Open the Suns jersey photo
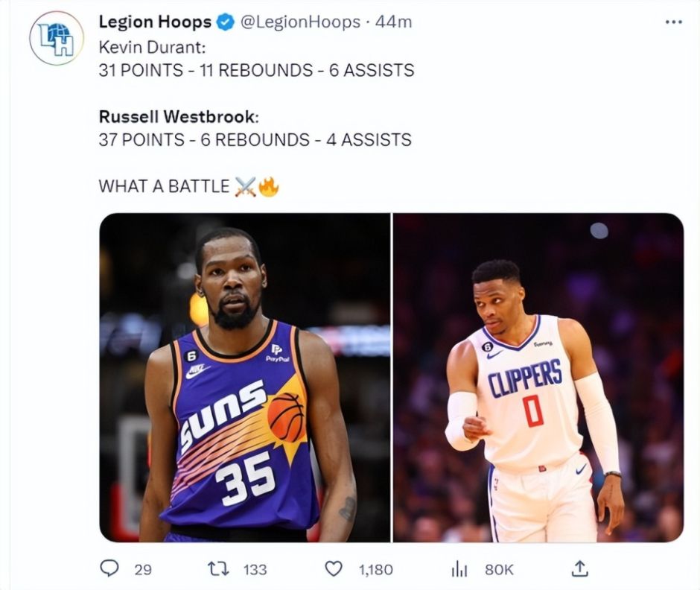The height and width of the screenshot is (590, 700). [244, 377]
